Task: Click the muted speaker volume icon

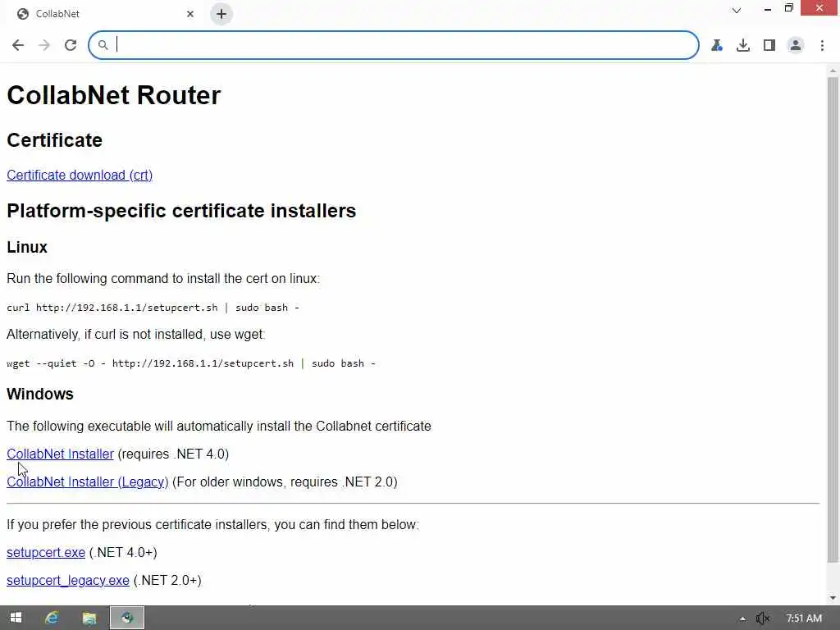Action: [762, 619]
